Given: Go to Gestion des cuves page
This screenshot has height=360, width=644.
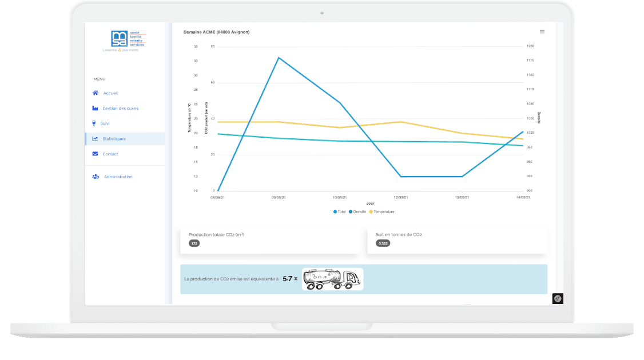Looking at the screenshot, I should [120, 108].
